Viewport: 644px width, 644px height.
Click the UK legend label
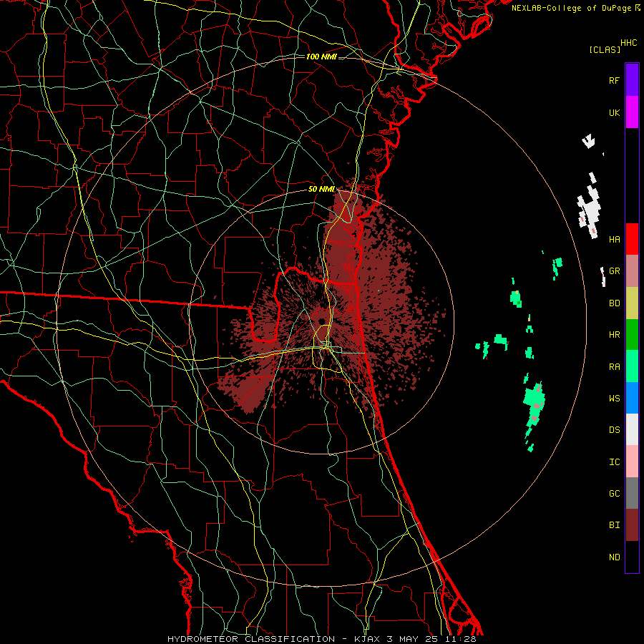tap(614, 112)
